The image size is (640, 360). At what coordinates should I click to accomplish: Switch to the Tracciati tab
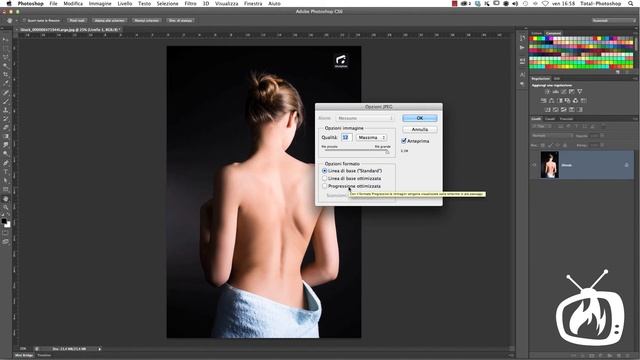coord(567,119)
